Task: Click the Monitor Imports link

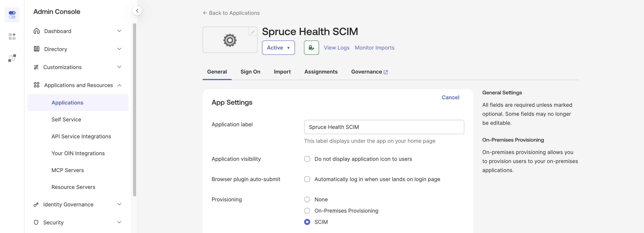Action: click(x=374, y=48)
